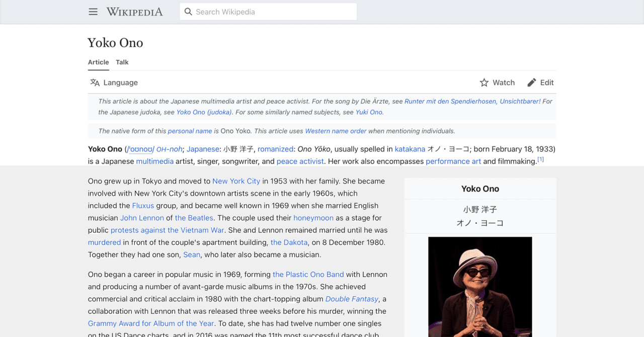Click Yoko Ono infobox photo
644x337 pixels.
(x=480, y=287)
